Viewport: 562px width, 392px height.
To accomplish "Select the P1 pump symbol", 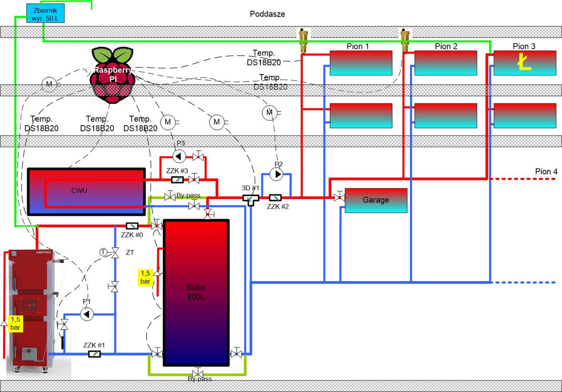I will tap(87, 314).
